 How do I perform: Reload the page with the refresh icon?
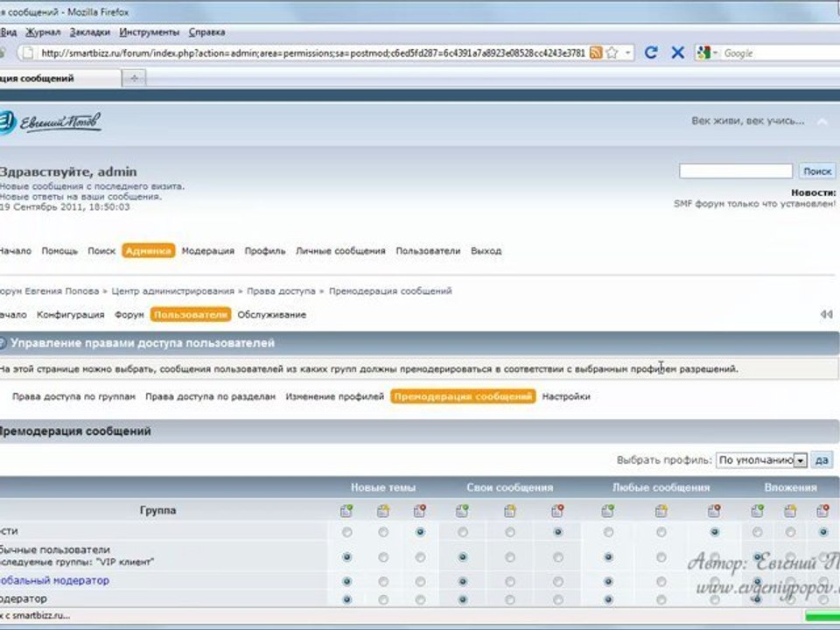coord(651,52)
